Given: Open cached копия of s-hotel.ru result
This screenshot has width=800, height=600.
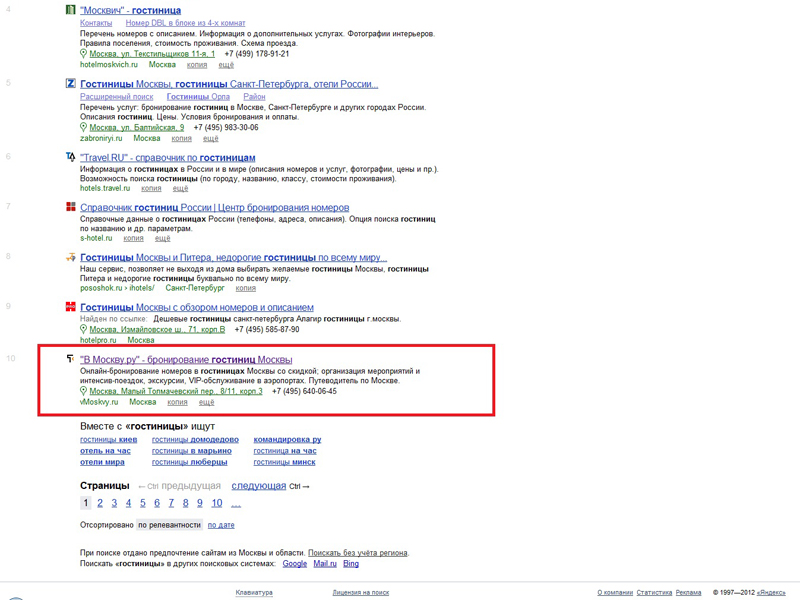Looking at the screenshot, I should (133, 238).
